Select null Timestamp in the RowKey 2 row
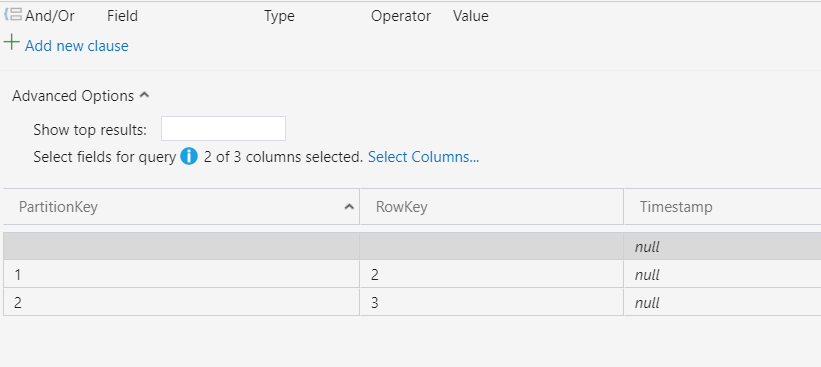 point(723,274)
